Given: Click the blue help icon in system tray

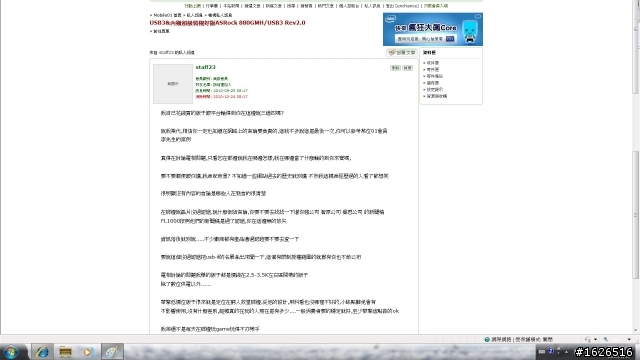Looking at the screenshot, I should click(x=551, y=351).
